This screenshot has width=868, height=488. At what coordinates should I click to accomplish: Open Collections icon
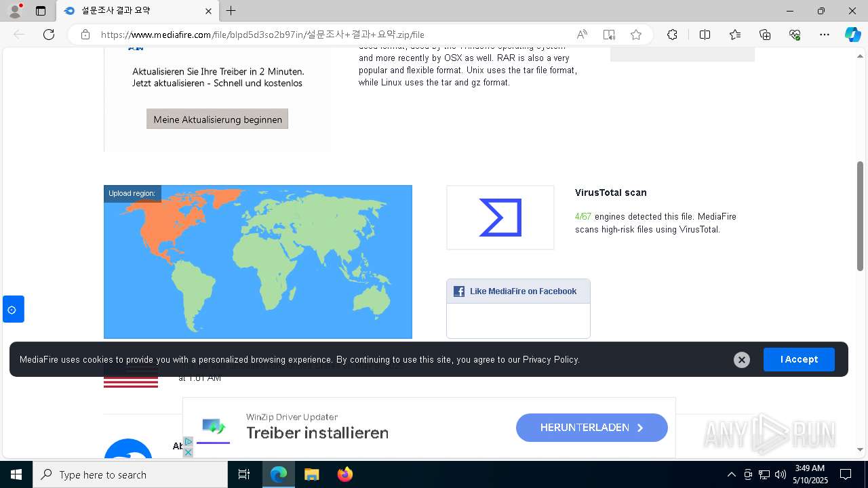[x=765, y=35]
